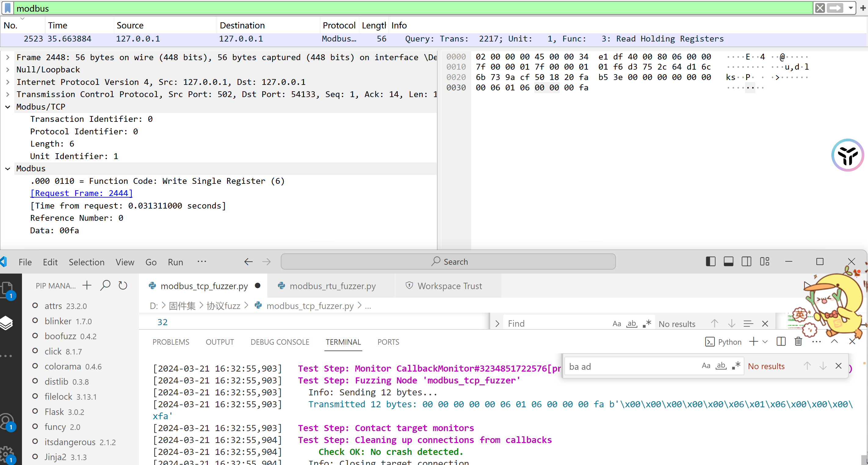Follow the Request Frame: 2444 link

(81, 193)
